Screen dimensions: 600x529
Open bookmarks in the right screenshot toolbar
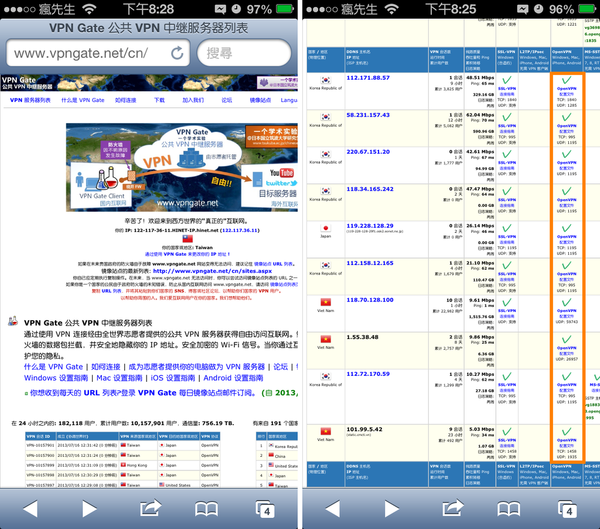(x=509, y=509)
